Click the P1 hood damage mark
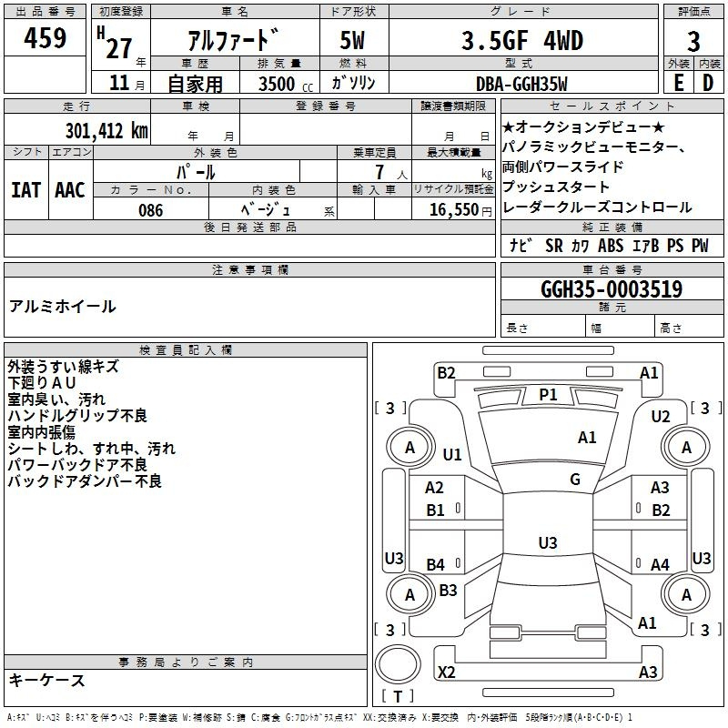 click(548, 395)
